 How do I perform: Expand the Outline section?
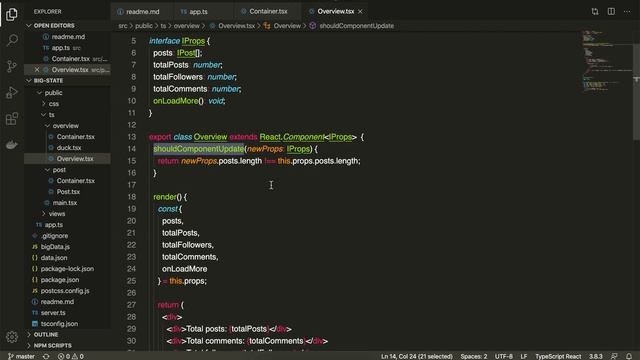(46, 334)
